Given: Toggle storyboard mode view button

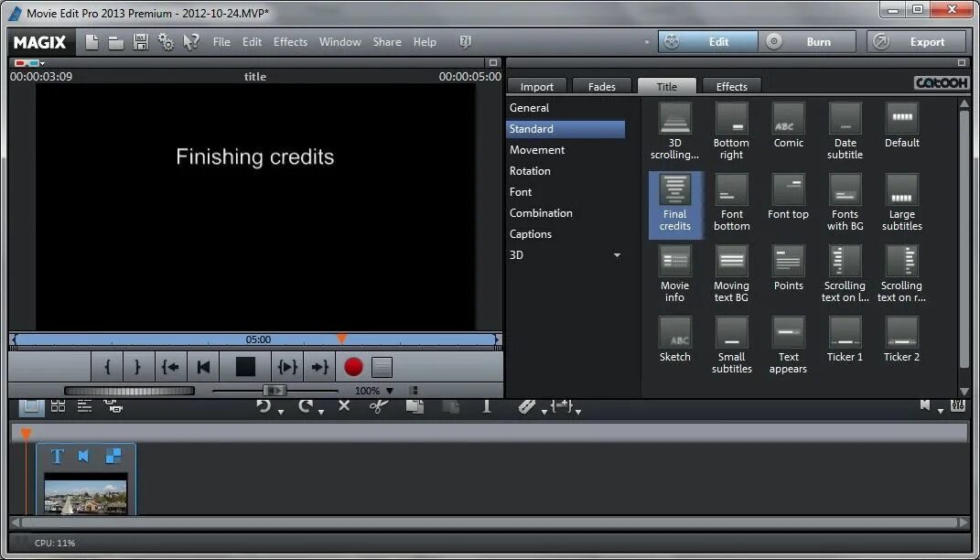Looking at the screenshot, I should (31, 406).
